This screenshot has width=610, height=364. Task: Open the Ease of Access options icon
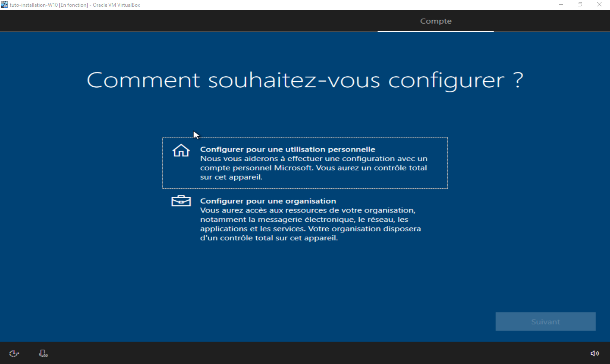click(14, 353)
